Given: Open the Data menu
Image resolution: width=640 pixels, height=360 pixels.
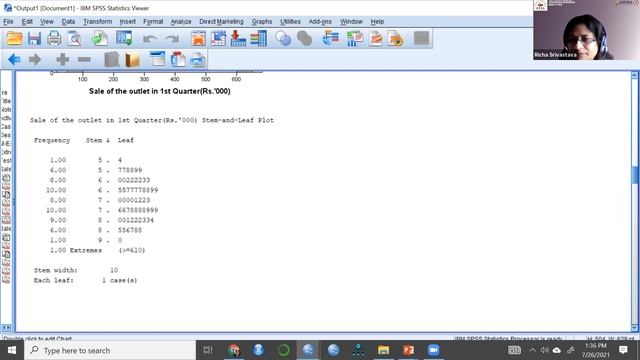Looking at the screenshot, I should 68,22.
